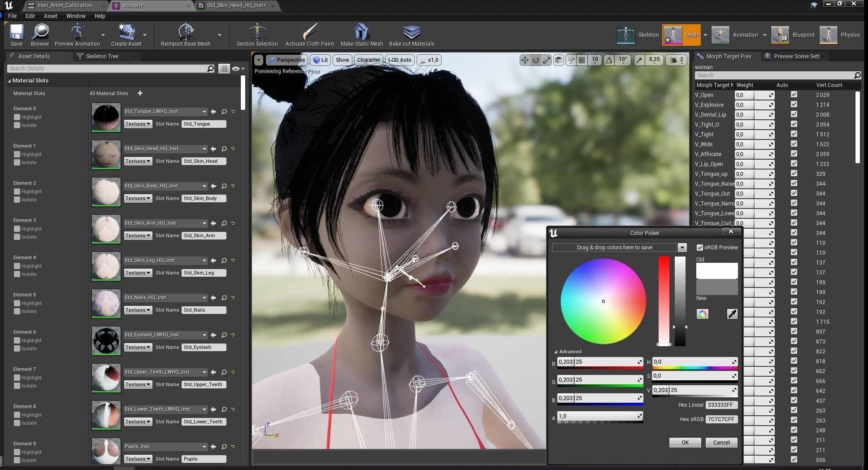Uncheck Auto for V_Tight morph target
This screenshot has height=470, width=868.
point(794,134)
